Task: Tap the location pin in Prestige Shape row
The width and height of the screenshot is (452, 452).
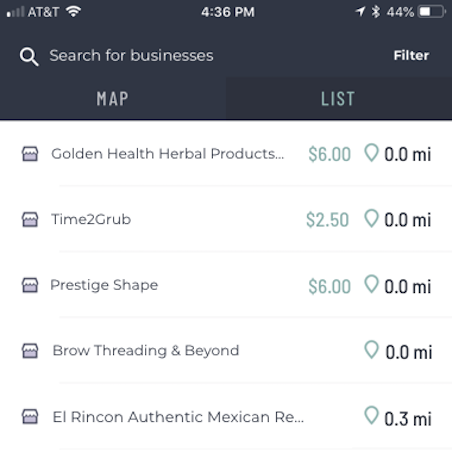Action: [x=371, y=284]
